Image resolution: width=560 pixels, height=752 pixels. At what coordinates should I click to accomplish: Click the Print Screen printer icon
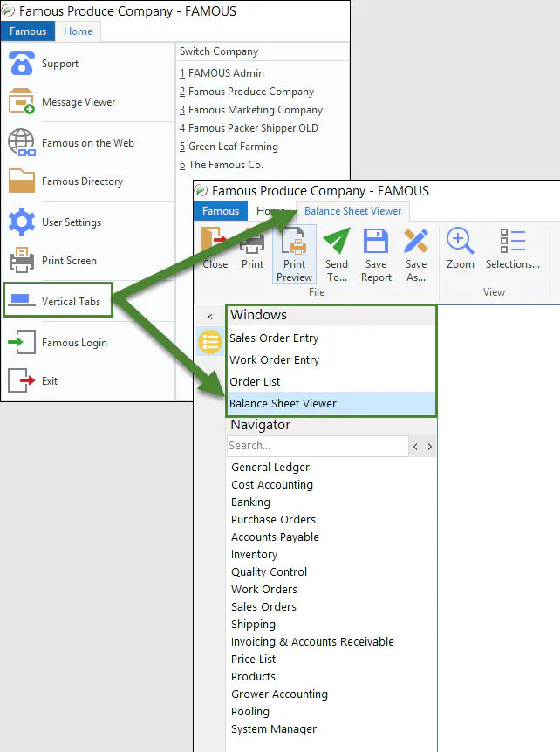(x=22, y=260)
